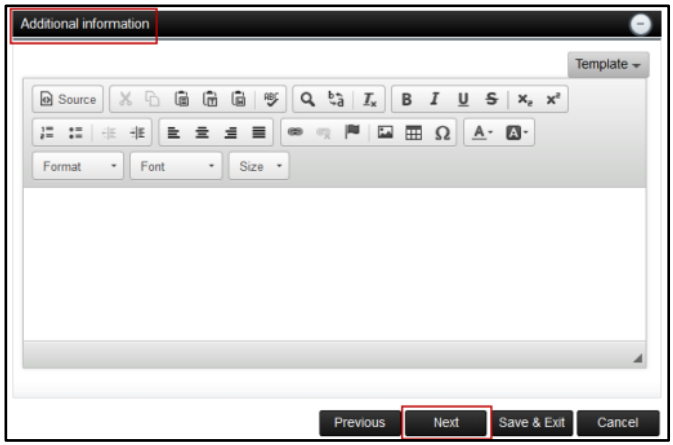
Task: Insert an image
Action: pos(385,132)
